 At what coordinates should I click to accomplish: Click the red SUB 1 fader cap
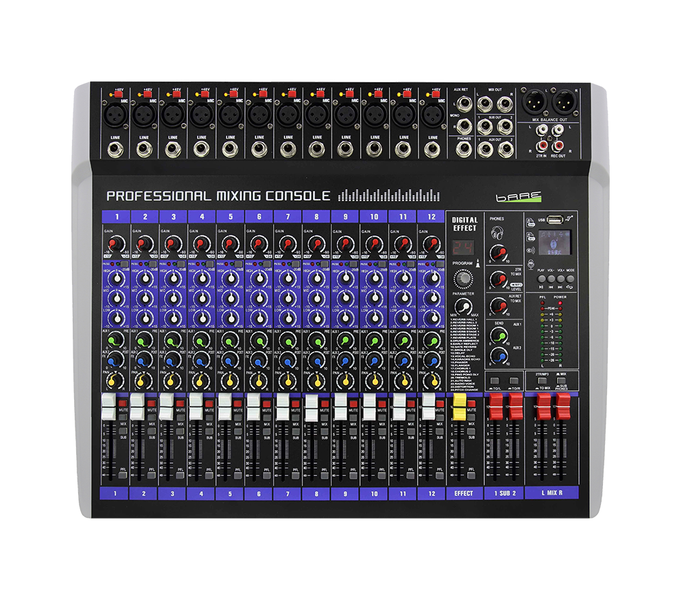495,406
